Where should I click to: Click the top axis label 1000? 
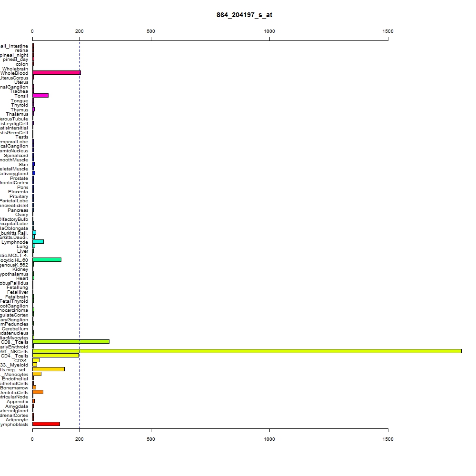(x=269, y=31)
